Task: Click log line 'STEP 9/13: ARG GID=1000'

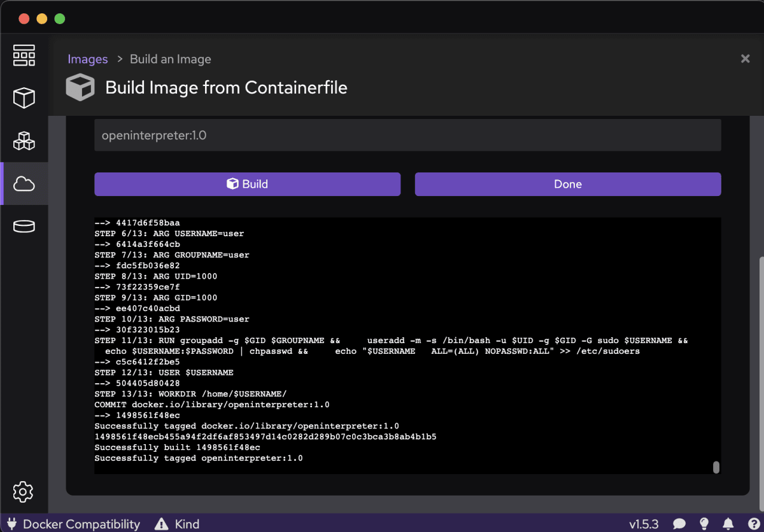Action: (x=156, y=297)
